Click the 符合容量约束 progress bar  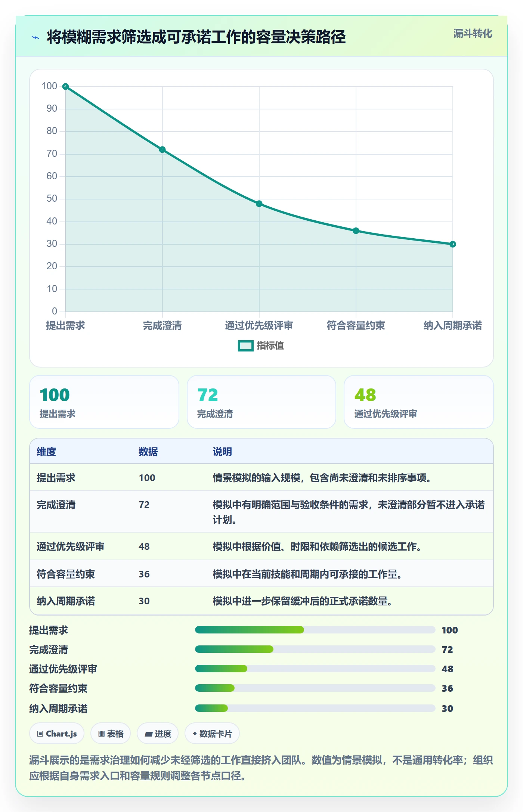pos(315,688)
